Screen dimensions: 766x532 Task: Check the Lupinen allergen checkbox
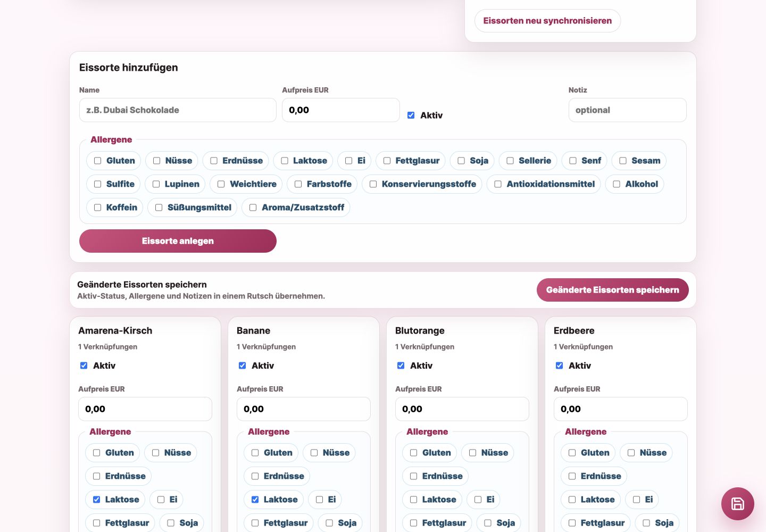156,184
